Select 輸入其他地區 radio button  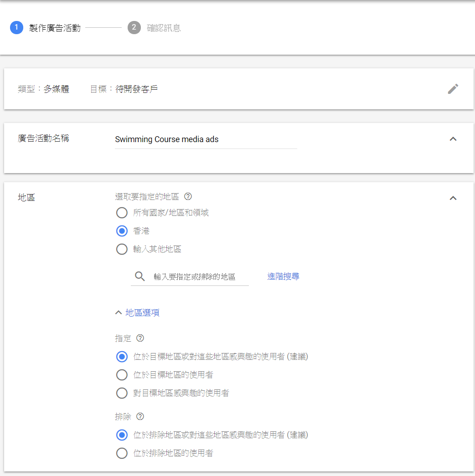(122, 249)
